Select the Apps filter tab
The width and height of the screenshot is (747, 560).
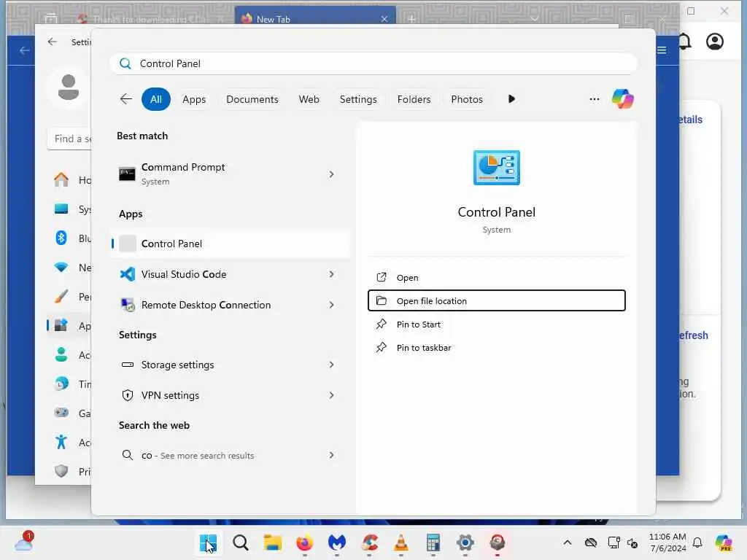pos(194,99)
